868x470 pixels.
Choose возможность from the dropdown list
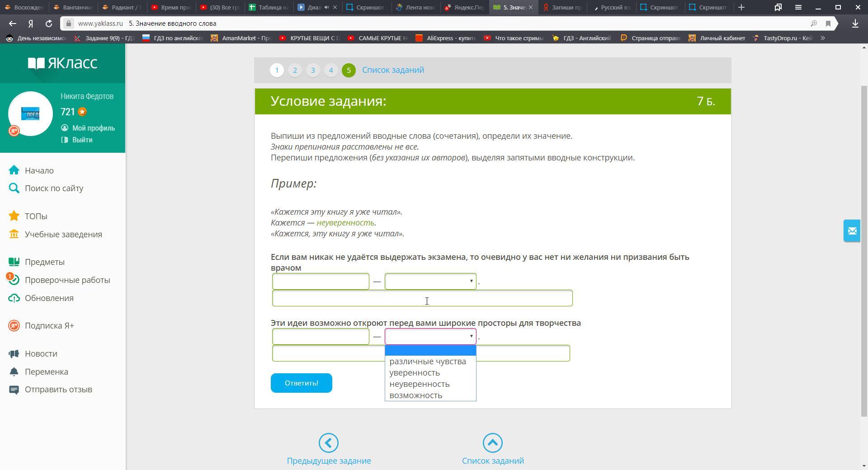(x=415, y=395)
